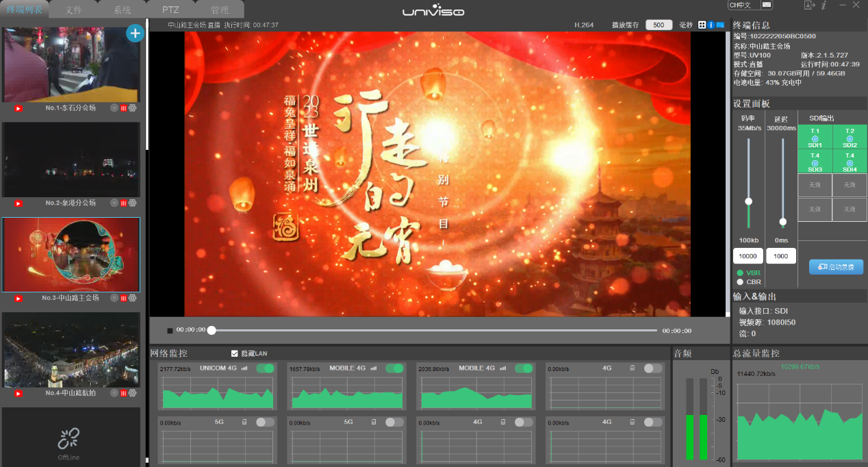Select SDI1 output tile
The image size is (868, 467).
tap(815, 137)
